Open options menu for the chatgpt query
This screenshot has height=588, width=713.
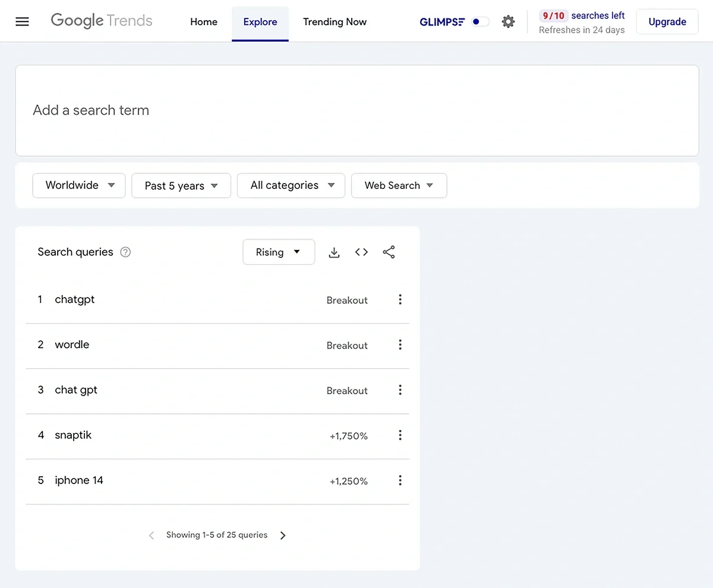coord(400,299)
